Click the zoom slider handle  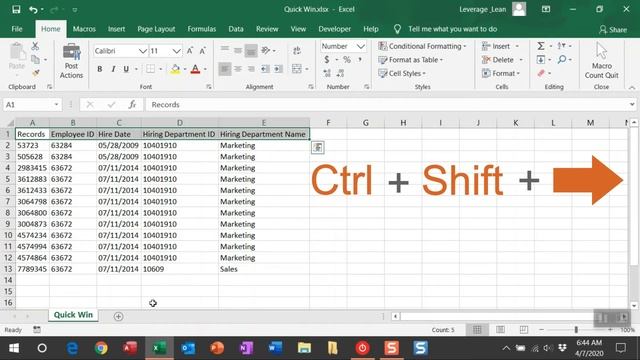576,329
